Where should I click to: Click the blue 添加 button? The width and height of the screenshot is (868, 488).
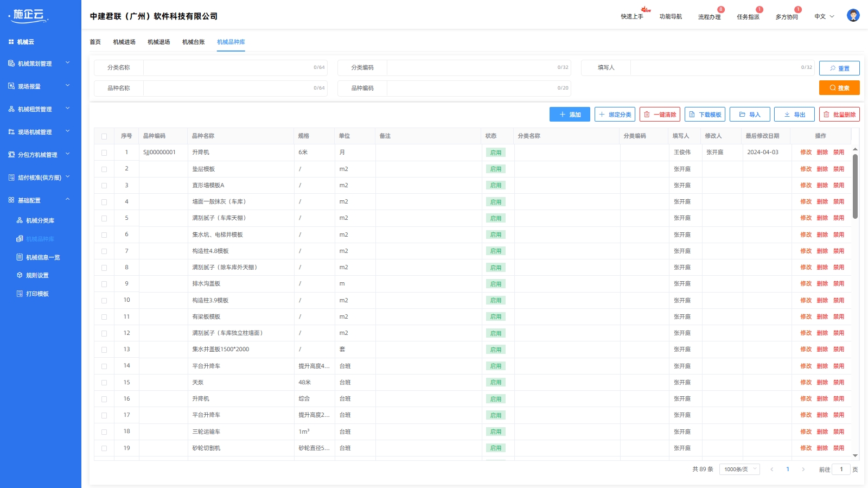[570, 115]
